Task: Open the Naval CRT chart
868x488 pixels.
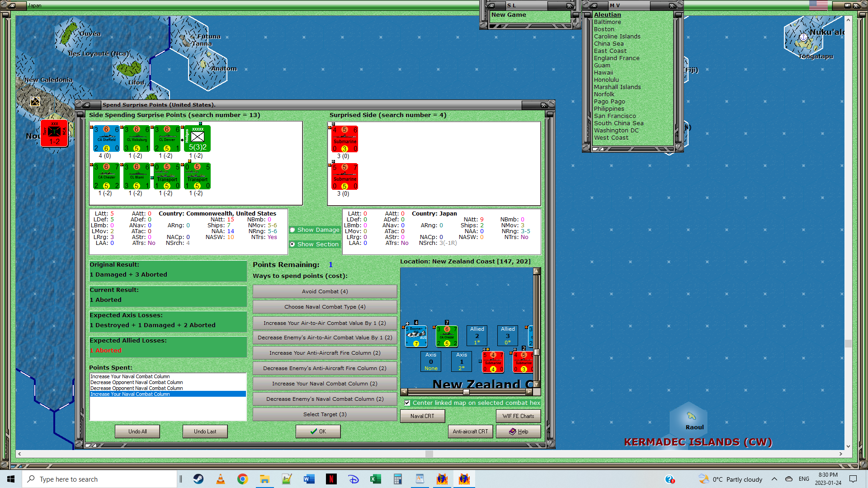Action: point(422,416)
